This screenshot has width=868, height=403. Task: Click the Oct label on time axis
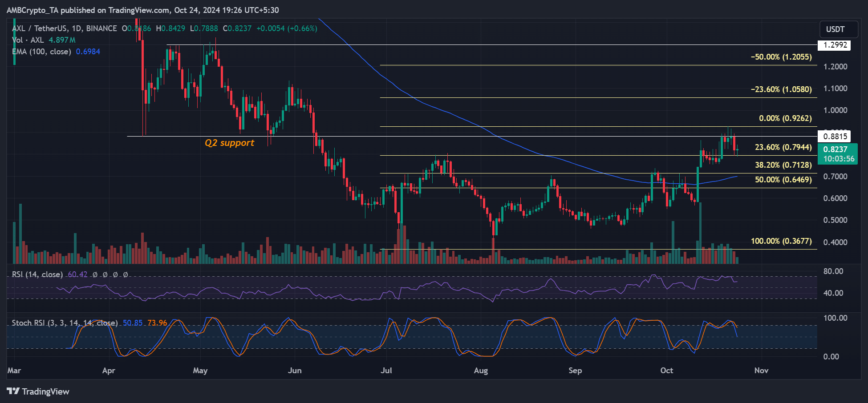click(x=667, y=371)
